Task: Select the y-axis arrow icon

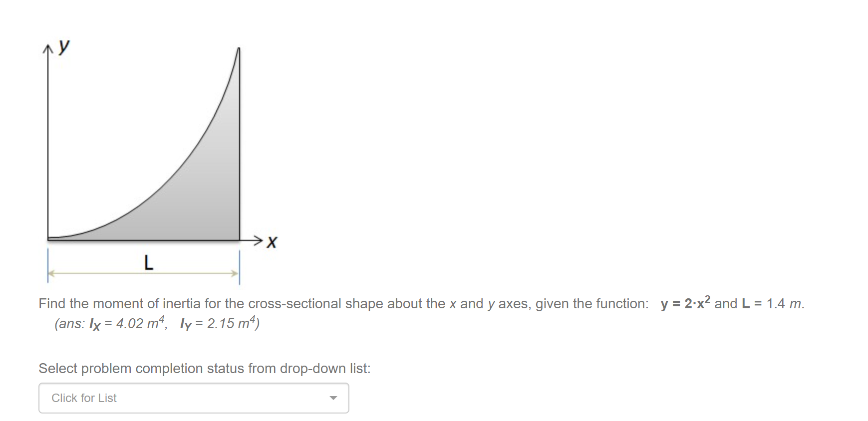Action: tap(48, 47)
